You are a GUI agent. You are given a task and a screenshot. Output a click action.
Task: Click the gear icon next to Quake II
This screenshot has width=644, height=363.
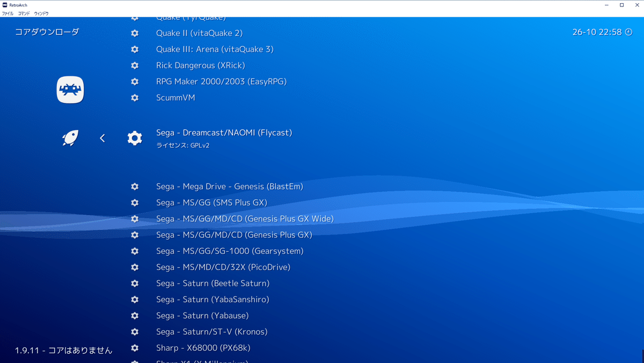[x=135, y=33]
